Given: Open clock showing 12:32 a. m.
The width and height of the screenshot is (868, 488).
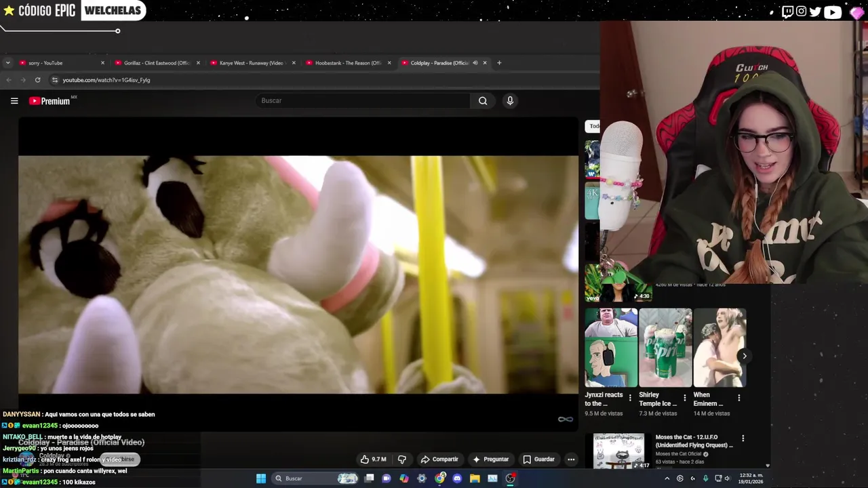Looking at the screenshot, I should click(x=751, y=479).
